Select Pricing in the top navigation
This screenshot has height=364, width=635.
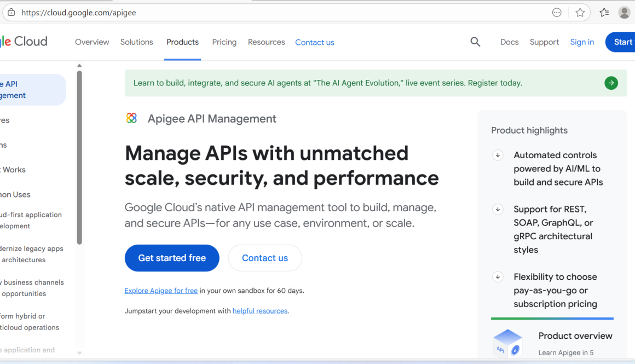(x=224, y=42)
